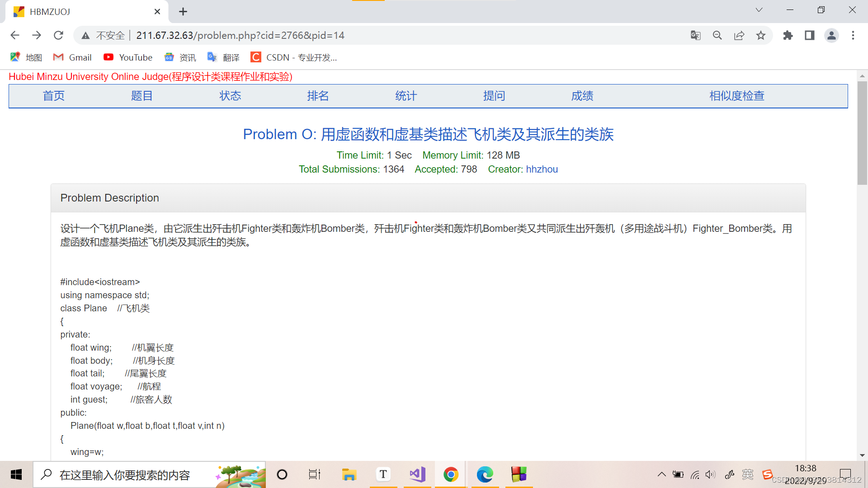Expand the tab search chevron
The image size is (868, 488).
(759, 10)
